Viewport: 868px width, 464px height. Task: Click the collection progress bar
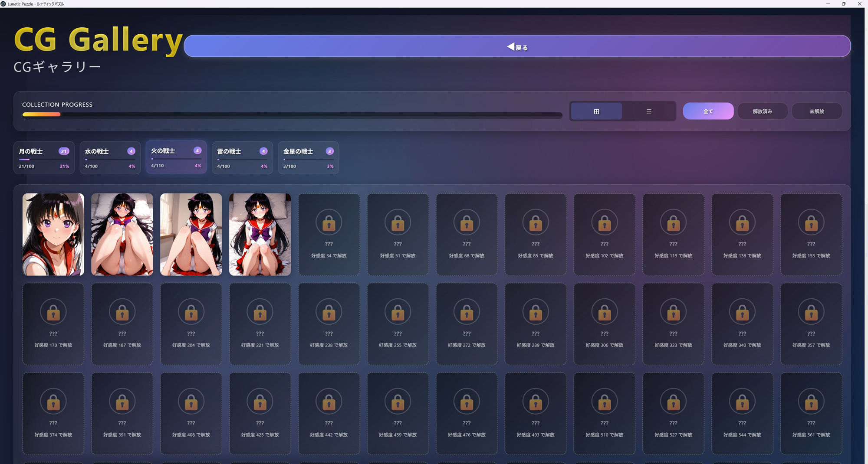(292, 115)
